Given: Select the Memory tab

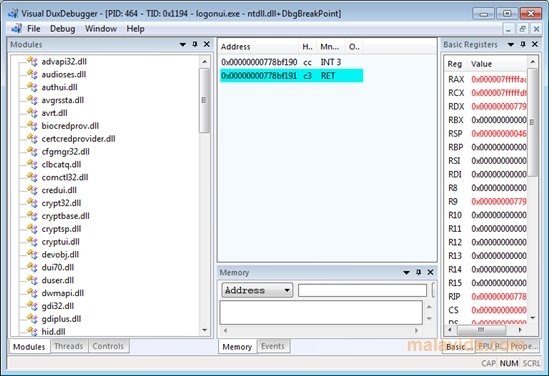Looking at the screenshot, I should click(237, 347).
